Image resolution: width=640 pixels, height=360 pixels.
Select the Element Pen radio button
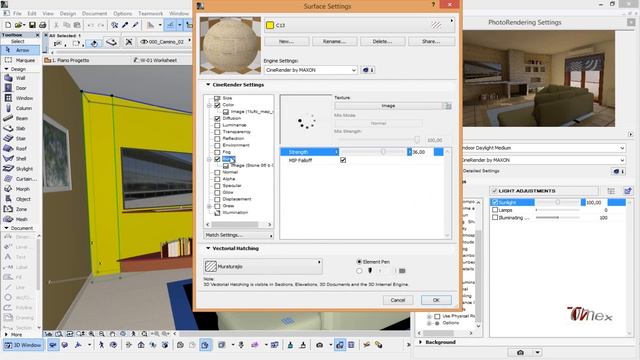click(x=359, y=262)
